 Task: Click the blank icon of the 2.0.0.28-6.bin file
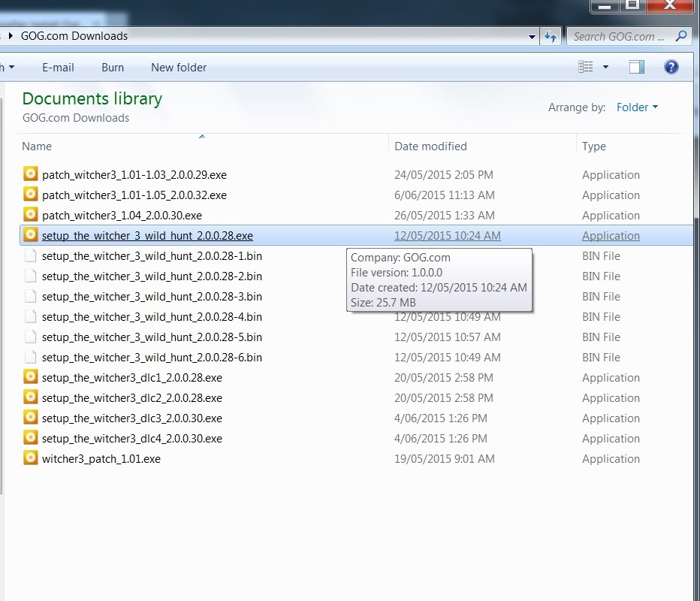click(x=30, y=357)
